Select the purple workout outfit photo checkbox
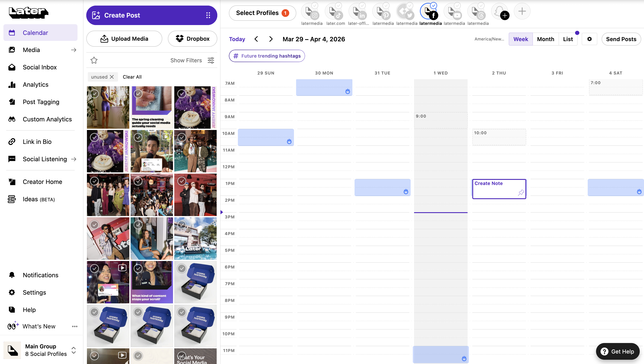This screenshot has height=364, width=644. coord(94,94)
